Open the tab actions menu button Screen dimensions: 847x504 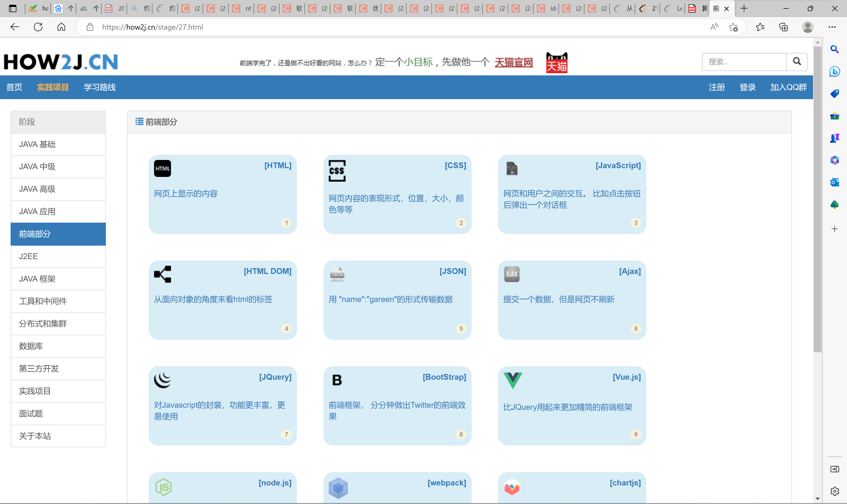[13, 8]
